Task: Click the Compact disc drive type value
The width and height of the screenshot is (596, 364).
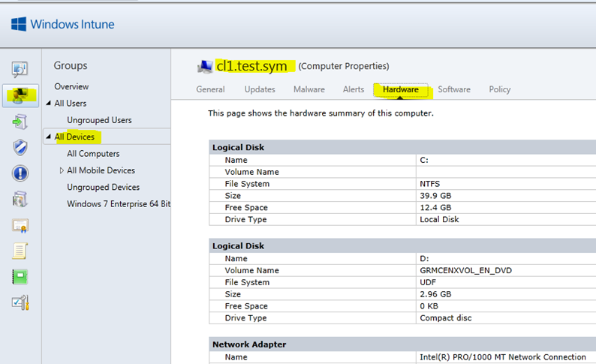Action: point(446,317)
